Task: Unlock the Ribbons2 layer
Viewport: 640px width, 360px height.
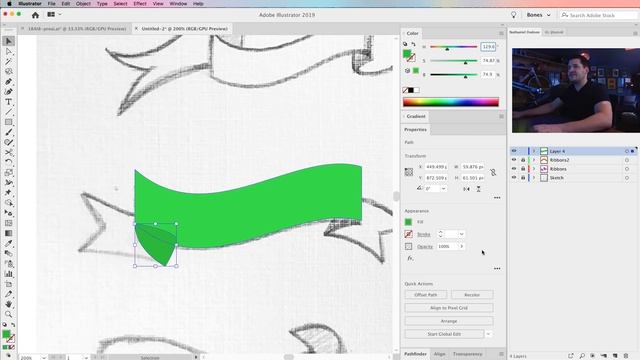Action: 523,160
